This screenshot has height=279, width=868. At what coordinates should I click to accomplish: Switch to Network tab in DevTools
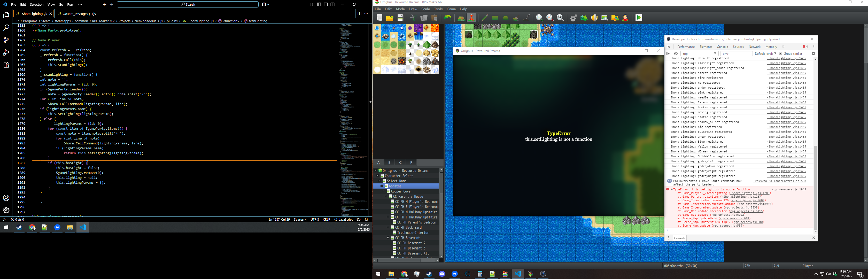pyautogui.click(x=754, y=47)
